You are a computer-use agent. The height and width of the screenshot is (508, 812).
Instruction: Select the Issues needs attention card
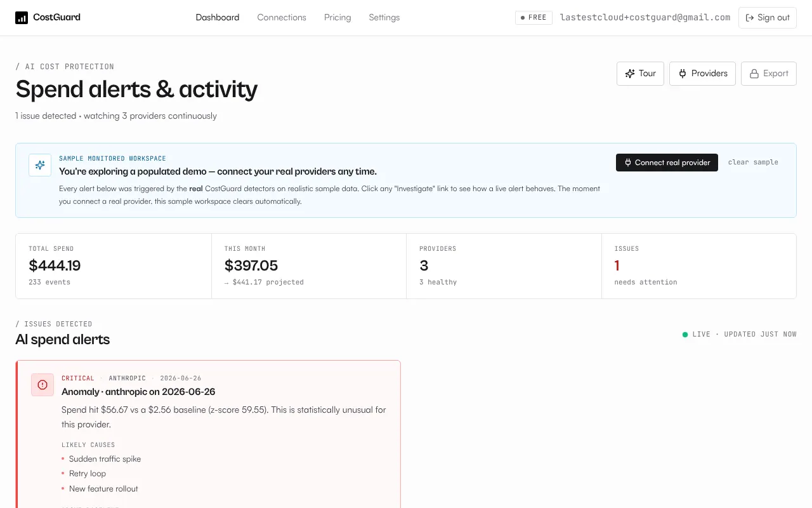point(699,266)
